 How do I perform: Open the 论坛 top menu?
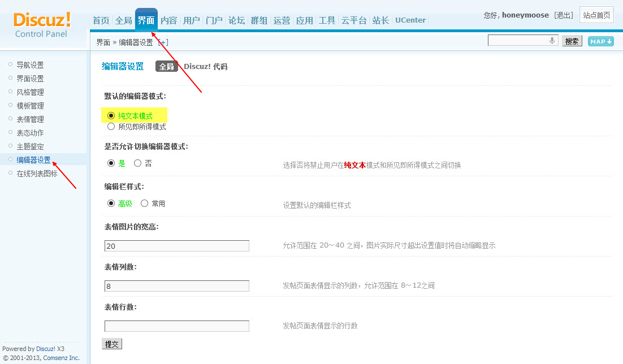tap(237, 20)
